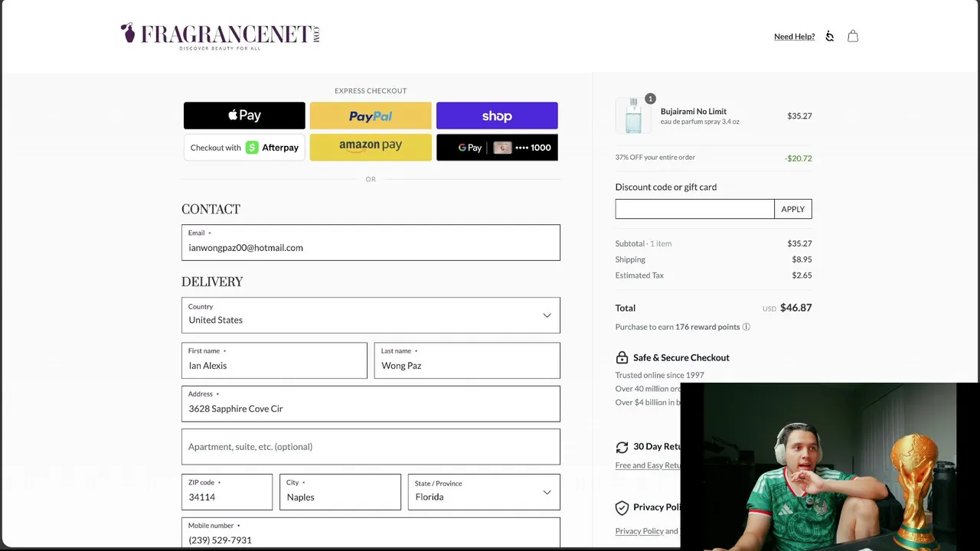Pay with PayPal express checkout
Image resolution: width=980 pixels, height=551 pixels.
click(371, 116)
